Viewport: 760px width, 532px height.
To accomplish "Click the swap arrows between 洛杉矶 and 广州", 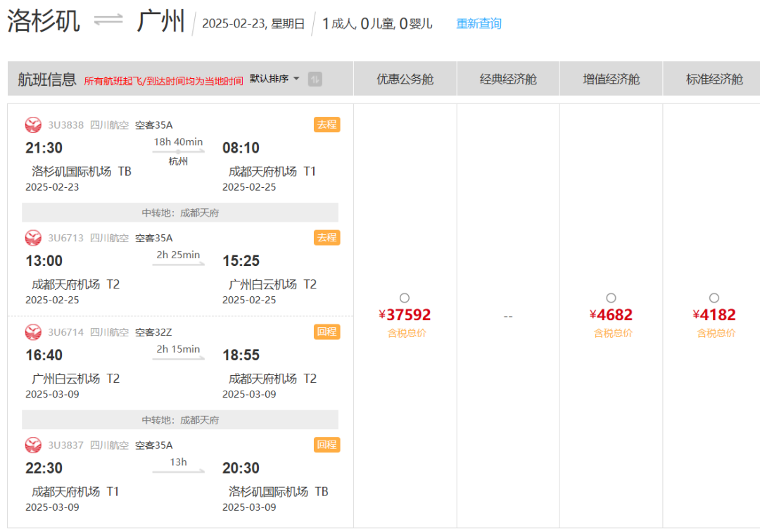I will click(x=108, y=21).
